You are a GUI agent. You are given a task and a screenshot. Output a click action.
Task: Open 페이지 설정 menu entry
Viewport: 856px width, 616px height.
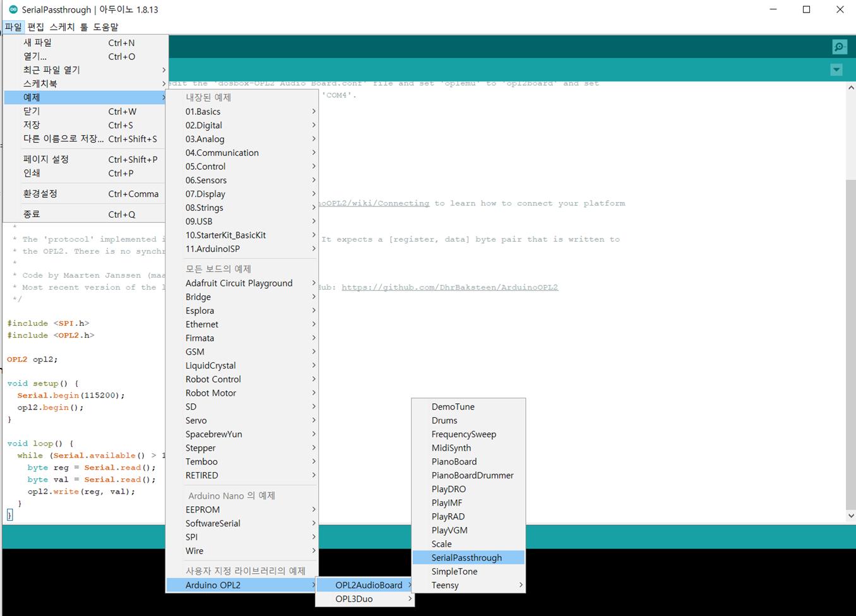click(86, 159)
